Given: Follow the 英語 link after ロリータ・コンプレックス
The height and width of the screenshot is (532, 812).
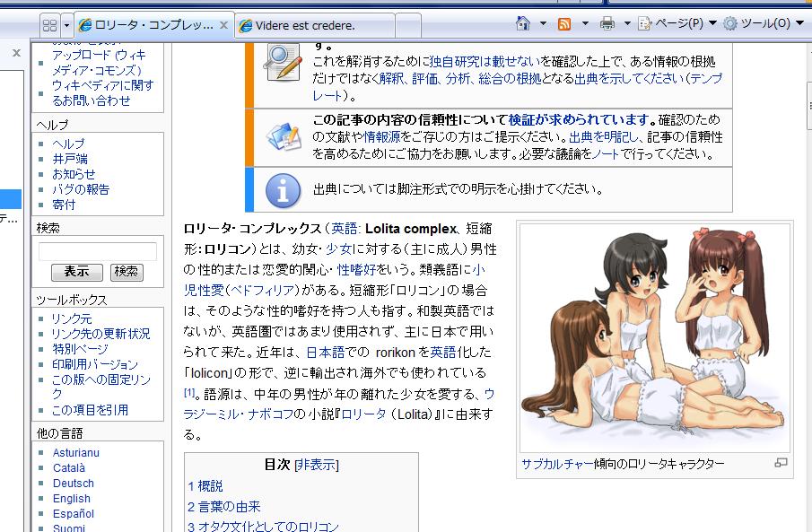Looking at the screenshot, I should click(x=345, y=229).
